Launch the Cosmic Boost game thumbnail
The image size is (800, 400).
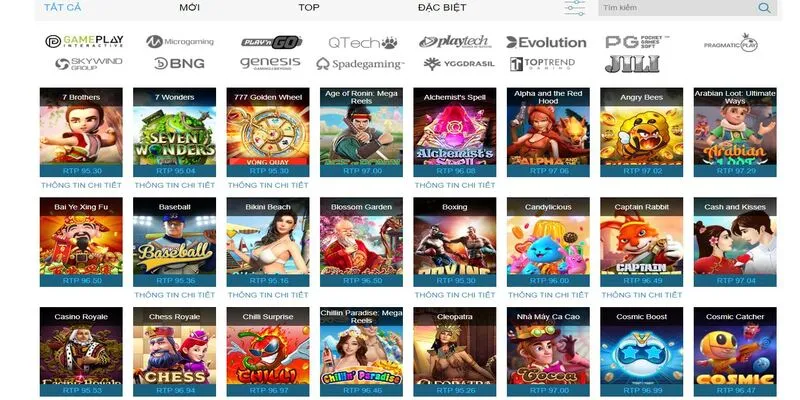tap(641, 352)
